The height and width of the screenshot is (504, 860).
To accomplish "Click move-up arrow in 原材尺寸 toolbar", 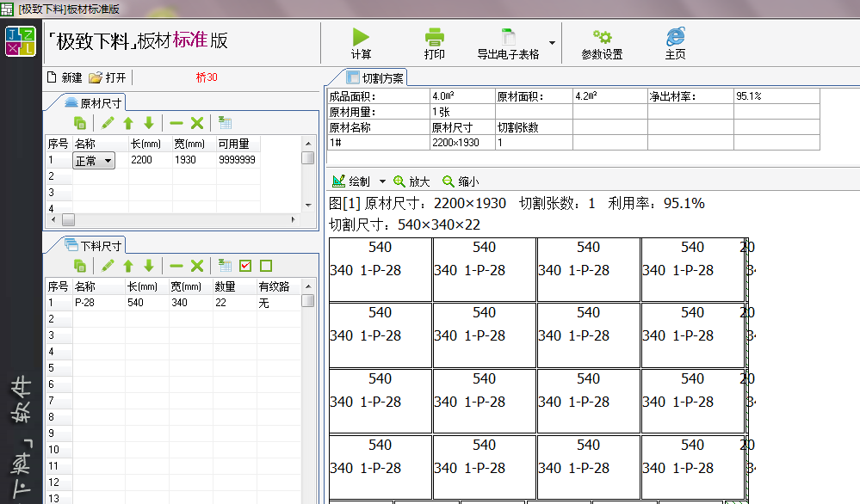I will (128, 123).
